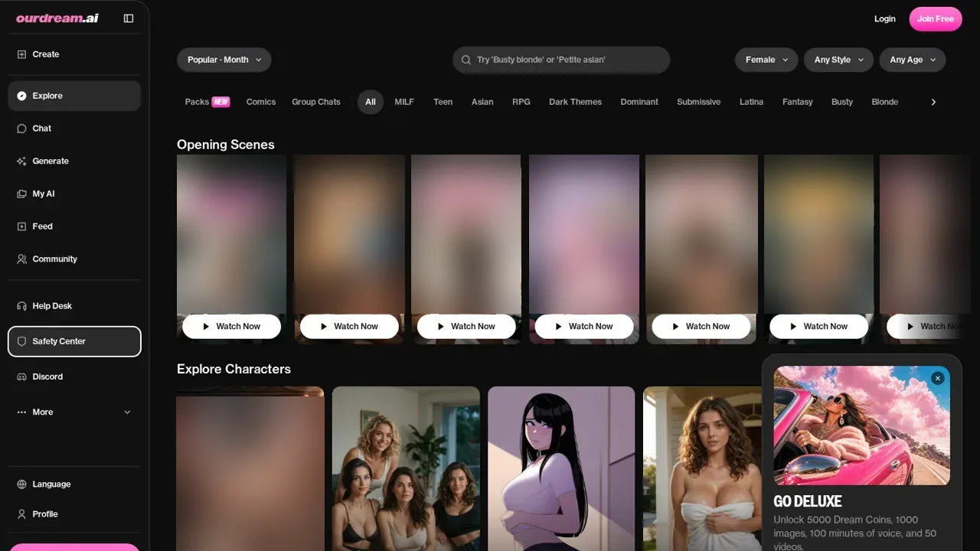Open the Go Deluxe pink car image
The width and height of the screenshot is (980, 551).
pos(862,425)
